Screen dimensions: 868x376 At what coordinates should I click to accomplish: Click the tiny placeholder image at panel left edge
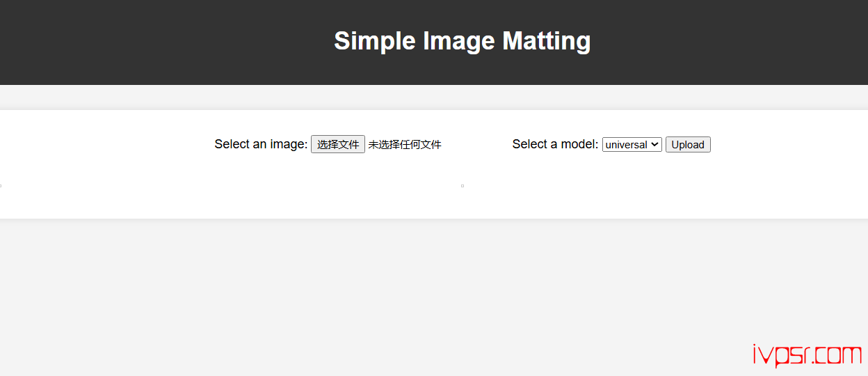point(1,186)
